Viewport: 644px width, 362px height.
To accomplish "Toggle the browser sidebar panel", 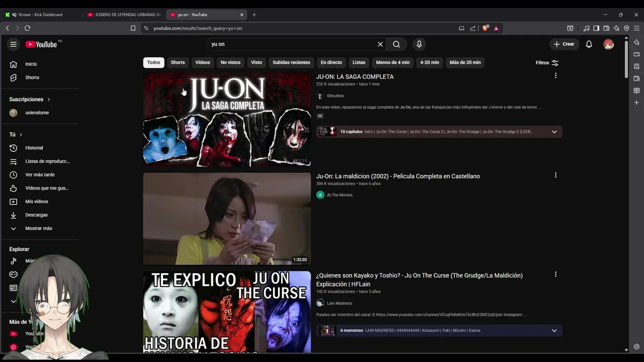I will point(596,28).
